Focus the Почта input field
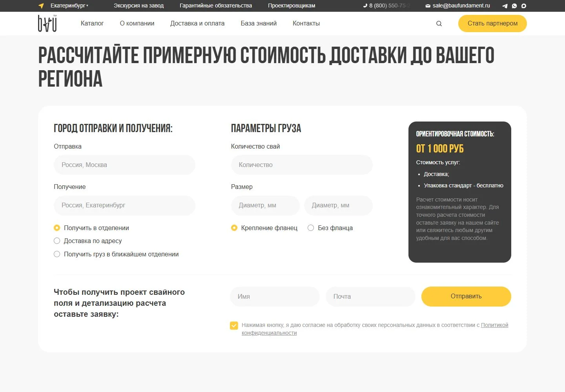This screenshot has width=565, height=392. tap(370, 296)
